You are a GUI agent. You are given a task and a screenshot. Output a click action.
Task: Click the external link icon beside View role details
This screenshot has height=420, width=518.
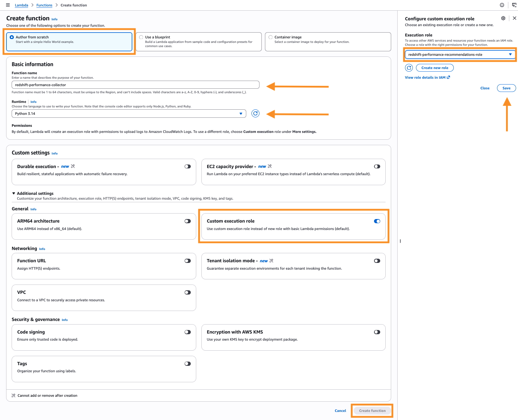pos(448,77)
